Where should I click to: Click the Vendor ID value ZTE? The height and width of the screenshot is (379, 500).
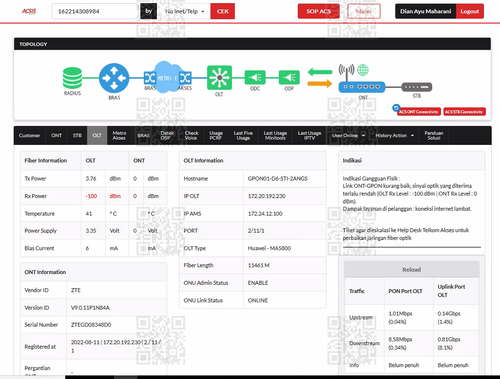[76, 290]
